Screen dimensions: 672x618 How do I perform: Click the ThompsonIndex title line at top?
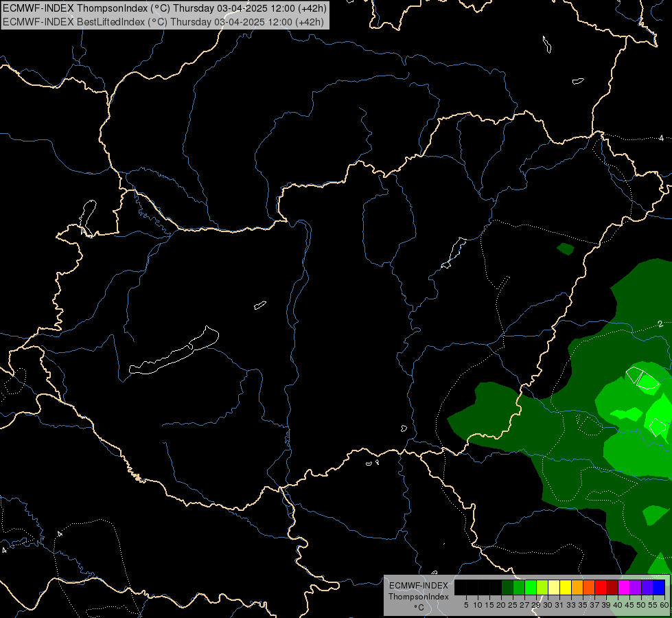tap(165, 8)
